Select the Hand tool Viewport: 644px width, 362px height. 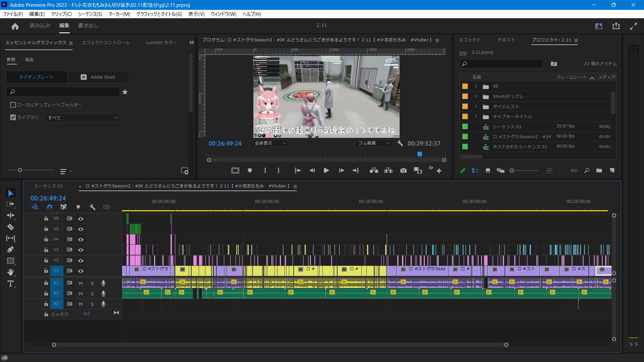click(10, 272)
